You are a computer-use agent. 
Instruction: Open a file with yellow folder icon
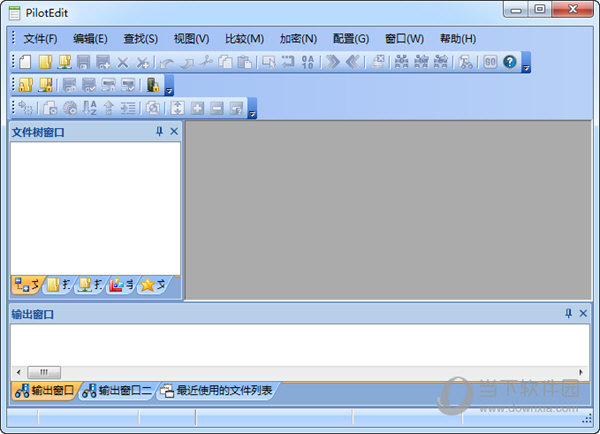pos(45,62)
